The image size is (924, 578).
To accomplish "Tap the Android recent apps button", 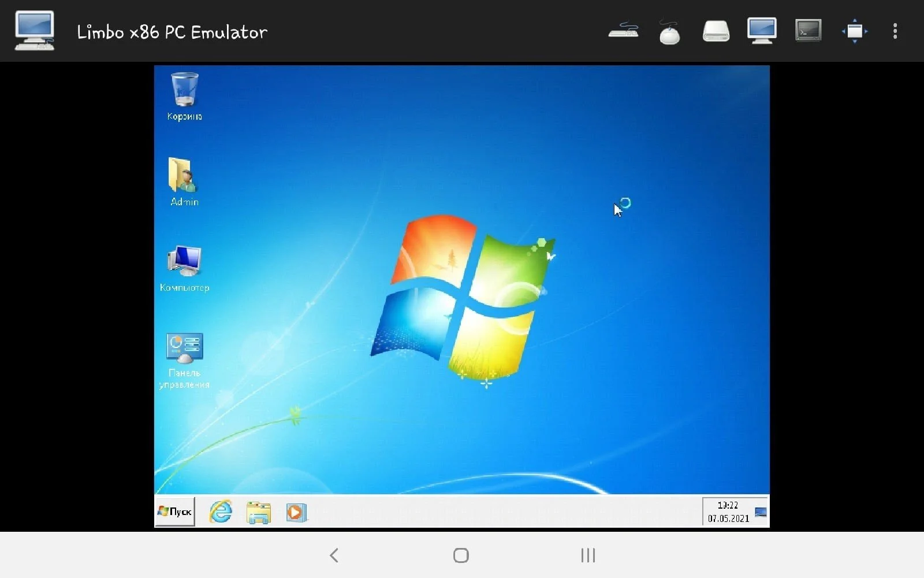I will (x=588, y=555).
